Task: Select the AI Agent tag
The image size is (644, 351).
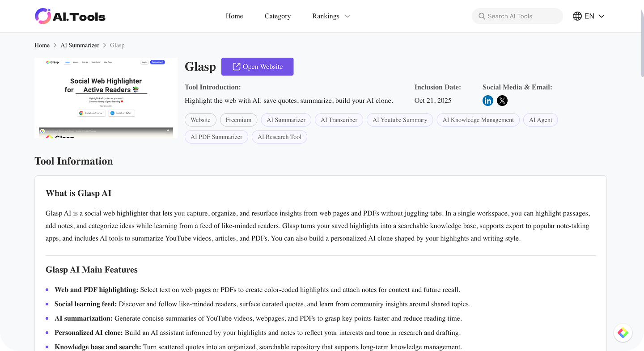Action: pyautogui.click(x=541, y=120)
